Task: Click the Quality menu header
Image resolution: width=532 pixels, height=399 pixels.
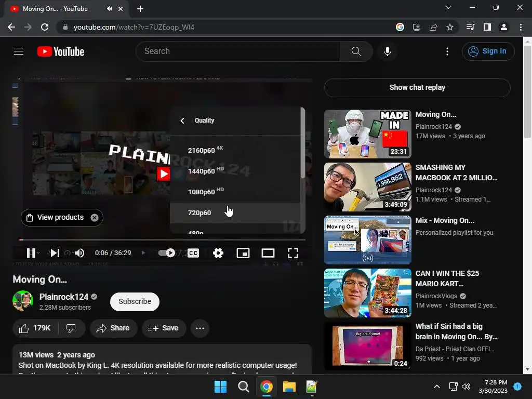Action: [x=204, y=121]
